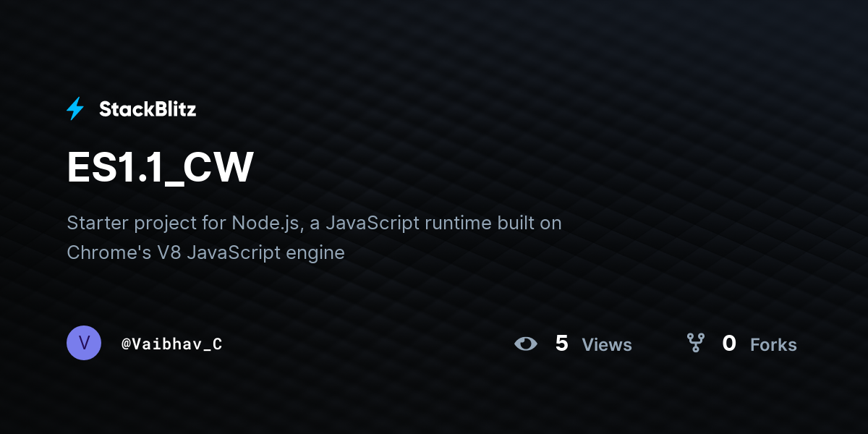Click the StackBlitz lightning bolt logo
868x434 pixels.
(75, 109)
